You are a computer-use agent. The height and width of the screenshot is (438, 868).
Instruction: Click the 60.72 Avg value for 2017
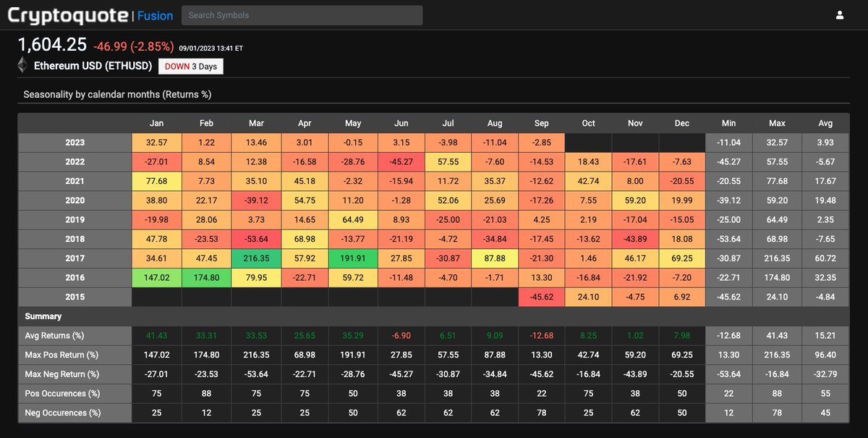click(826, 258)
